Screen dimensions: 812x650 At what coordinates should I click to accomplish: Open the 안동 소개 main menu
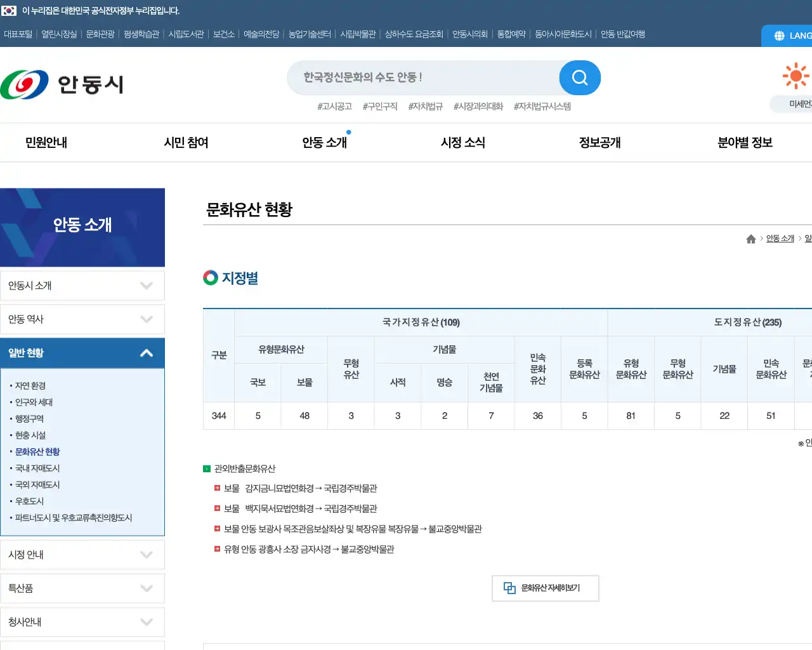coord(324,143)
